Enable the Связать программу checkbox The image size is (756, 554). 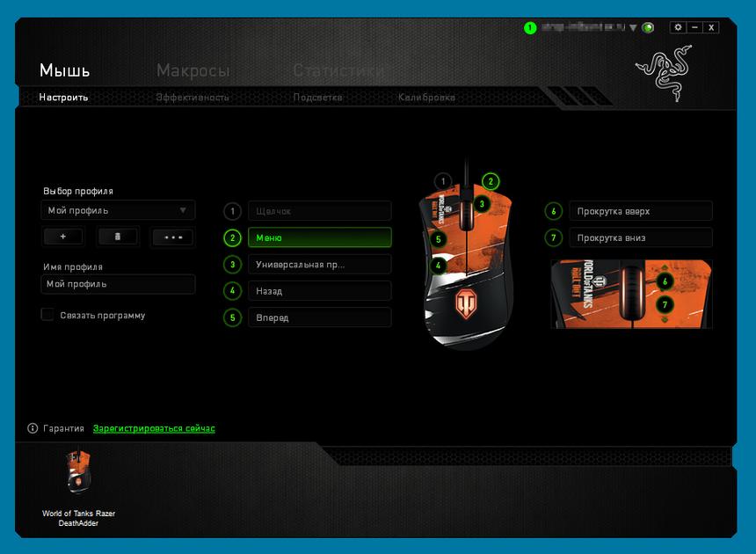(x=47, y=315)
